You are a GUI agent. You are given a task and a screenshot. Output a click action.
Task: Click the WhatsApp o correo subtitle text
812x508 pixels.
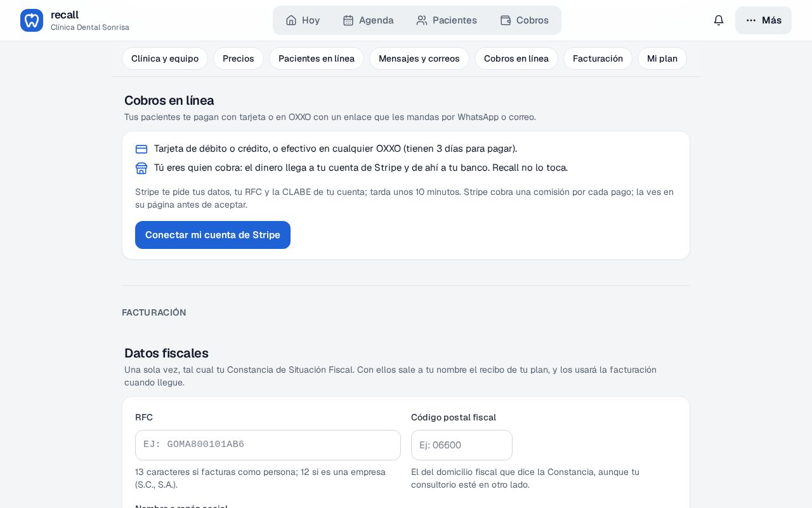coord(330,117)
